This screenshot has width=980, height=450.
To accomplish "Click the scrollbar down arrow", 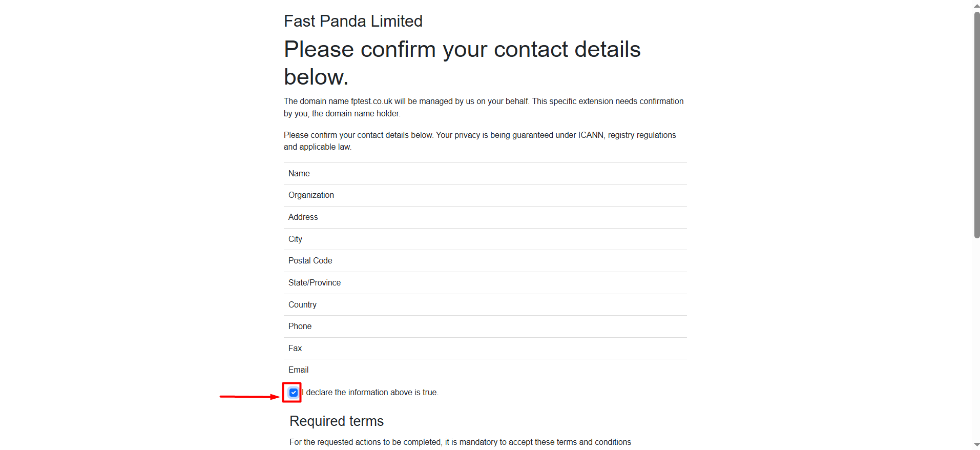I will click(976, 444).
